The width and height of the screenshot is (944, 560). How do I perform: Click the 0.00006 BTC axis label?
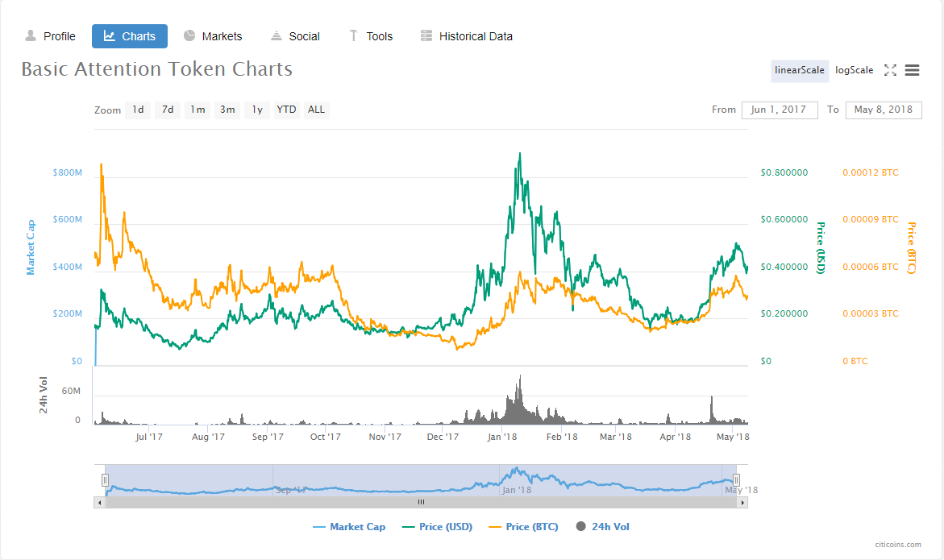click(870, 267)
